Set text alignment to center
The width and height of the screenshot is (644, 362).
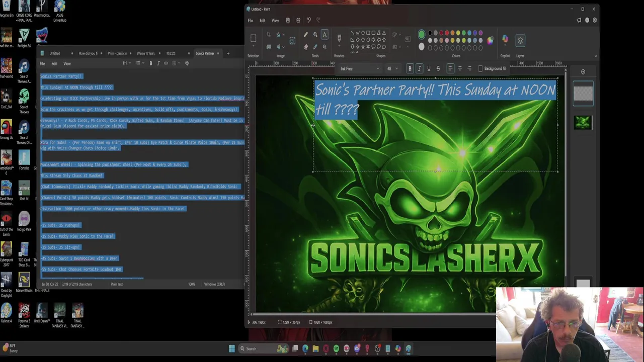(460, 68)
